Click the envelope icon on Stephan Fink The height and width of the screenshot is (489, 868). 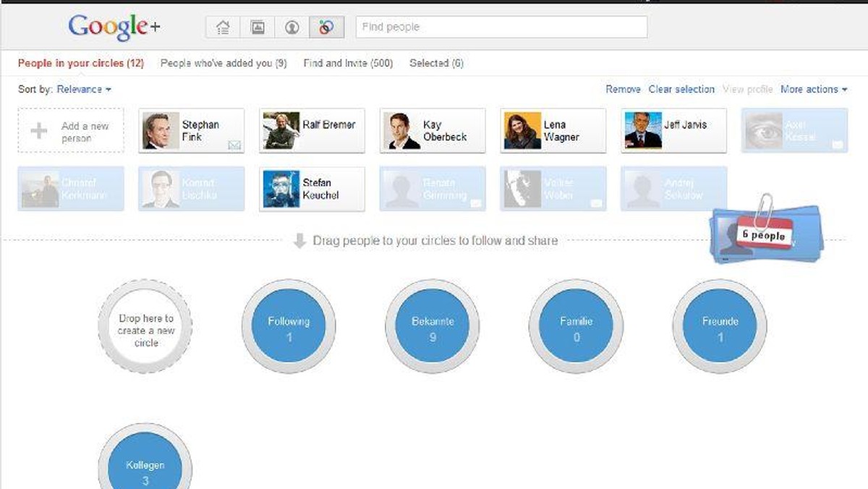(234, 145)
